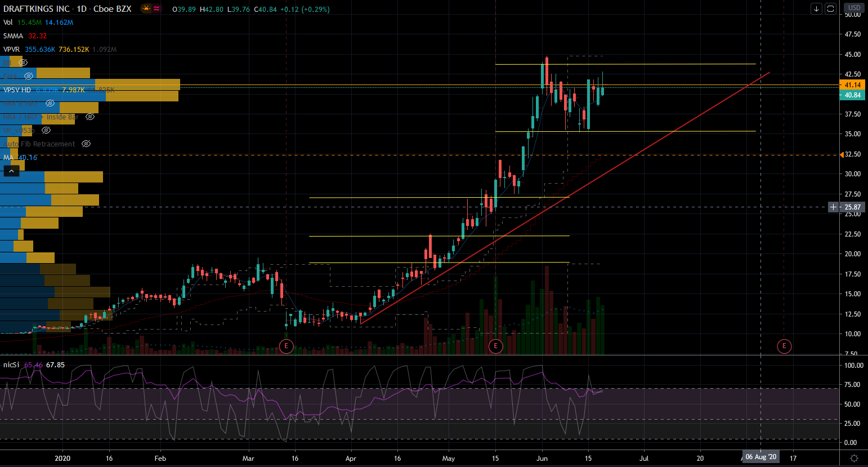This screenshot has height=467, width=868.
Task: Unhide the VP_v053b indicator
Action: point(46,130)
